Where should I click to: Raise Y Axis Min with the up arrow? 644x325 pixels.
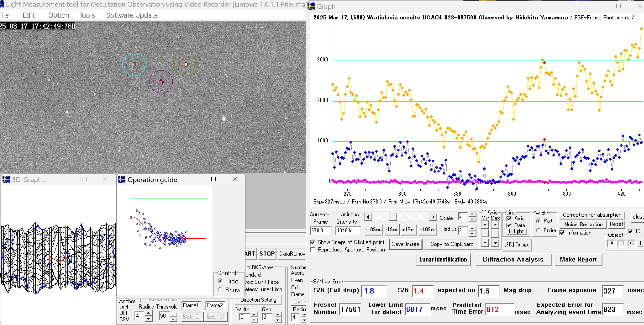tap(485, 225)
